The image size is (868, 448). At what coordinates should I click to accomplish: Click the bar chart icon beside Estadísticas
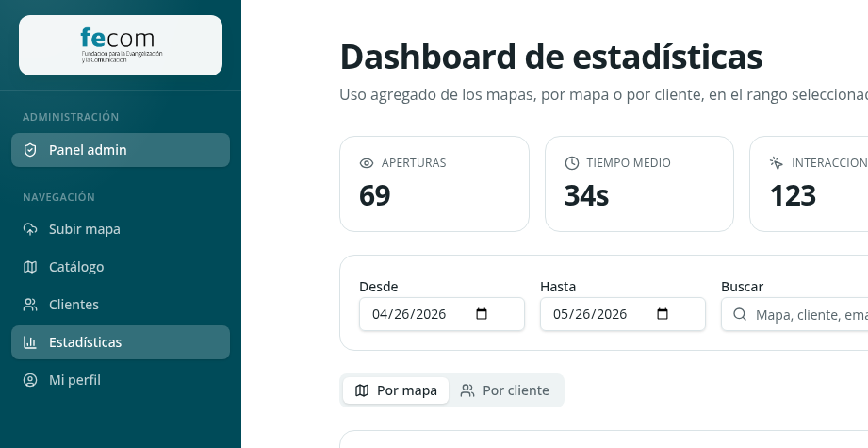(30, 342)
